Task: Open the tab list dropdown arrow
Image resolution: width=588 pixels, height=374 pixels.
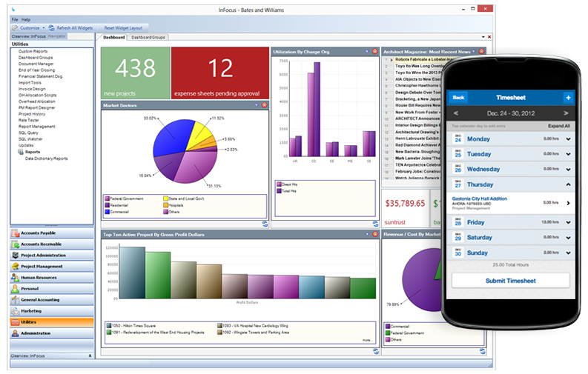Action: point(483,37)
